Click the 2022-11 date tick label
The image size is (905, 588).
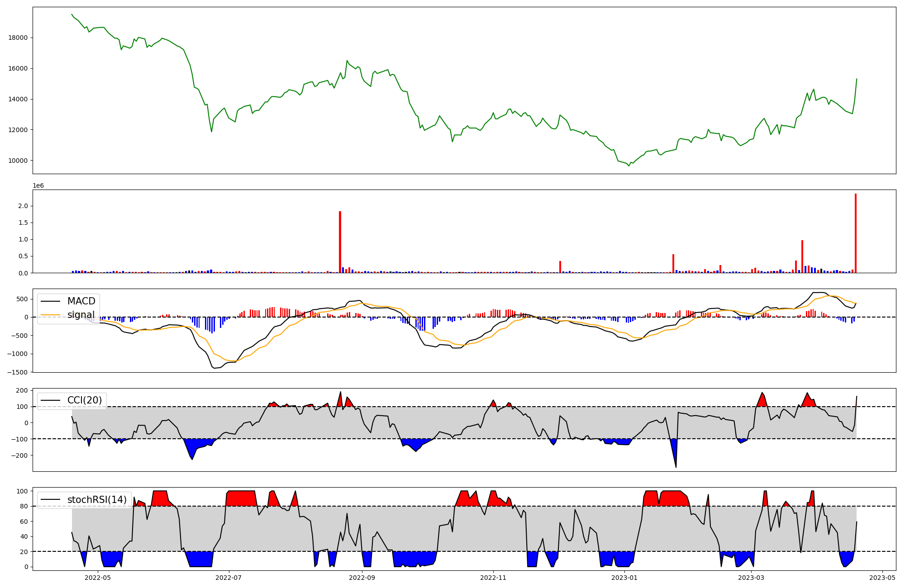493,578
